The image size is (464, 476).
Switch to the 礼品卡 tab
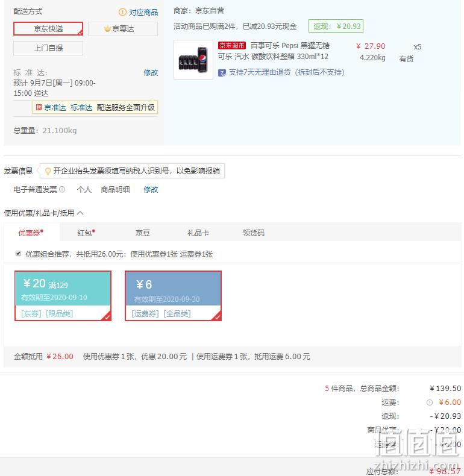click(198, 233)
